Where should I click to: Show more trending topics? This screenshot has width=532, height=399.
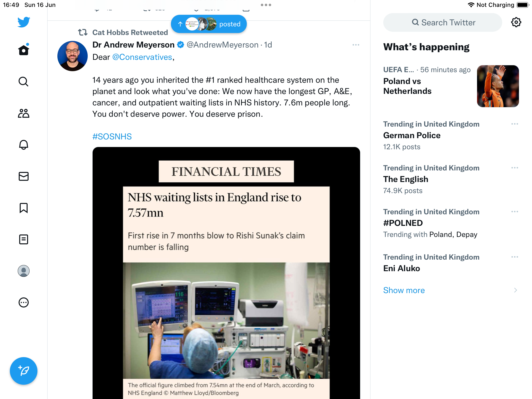pyautogui.click(x=404, y=290)
